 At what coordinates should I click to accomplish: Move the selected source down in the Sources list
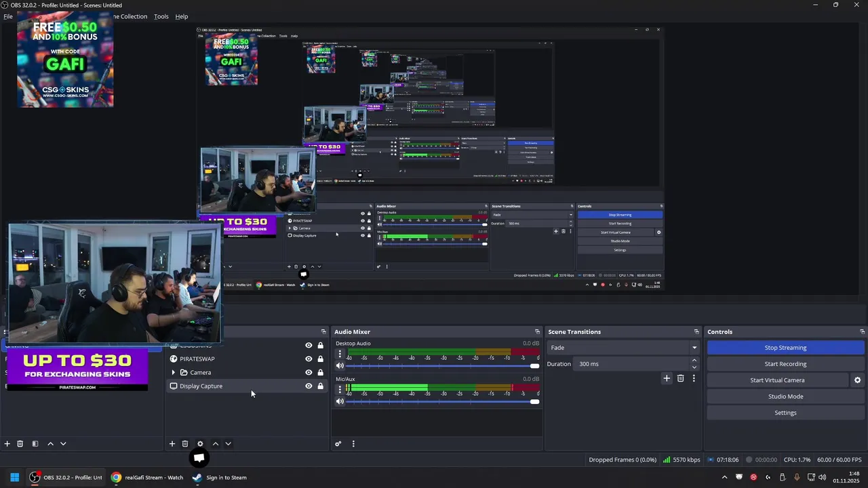(x=228, y=444)
